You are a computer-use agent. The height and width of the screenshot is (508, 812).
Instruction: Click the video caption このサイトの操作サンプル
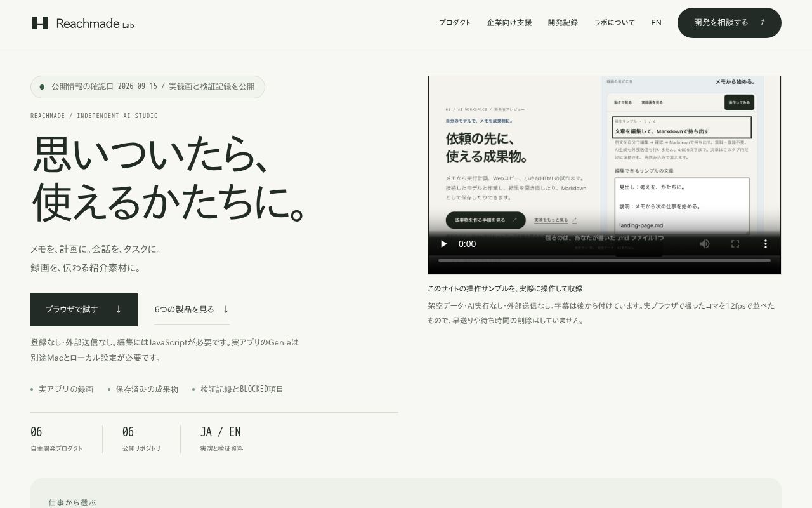[505, 289]
